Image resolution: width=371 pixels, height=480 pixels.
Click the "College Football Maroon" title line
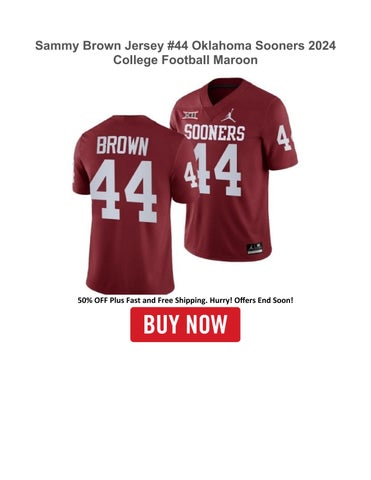pyautogui.click(x=185, y=60)
